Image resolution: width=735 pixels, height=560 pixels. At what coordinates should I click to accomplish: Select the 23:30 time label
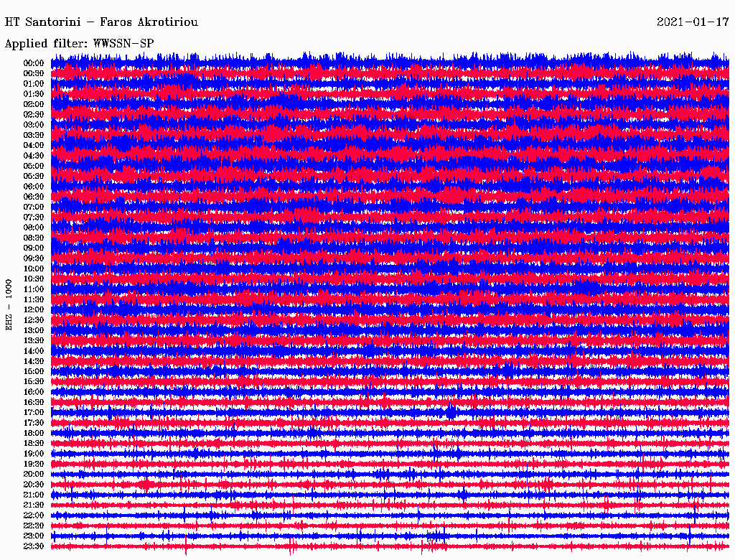pos(34,546)
